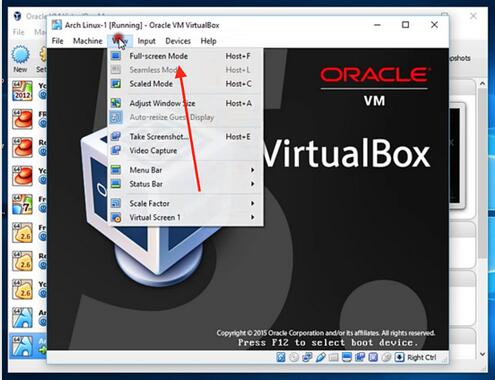Open shared folders status bar icon
This screenshot has height=380, width=495.
(334, 357)
